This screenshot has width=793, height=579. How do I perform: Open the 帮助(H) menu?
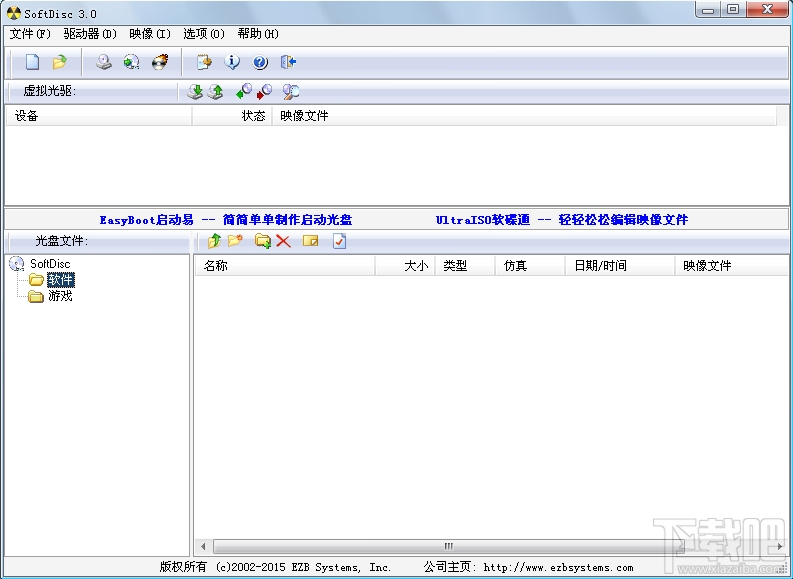click(x=258, y=34)
